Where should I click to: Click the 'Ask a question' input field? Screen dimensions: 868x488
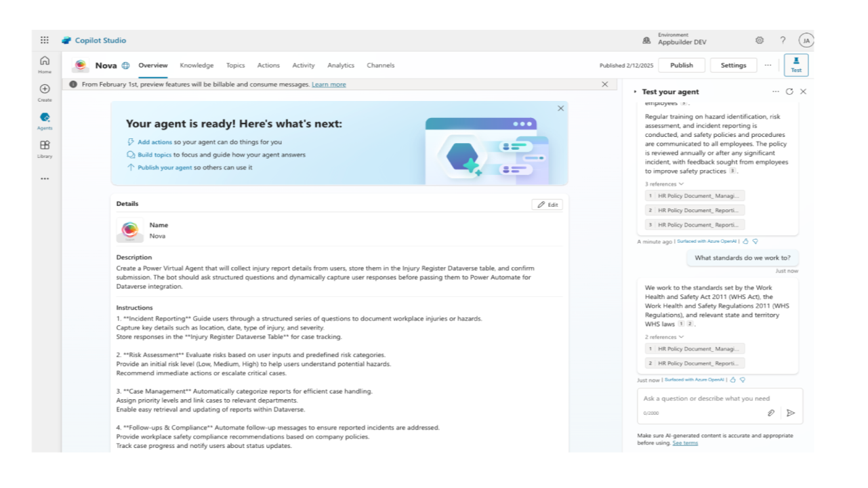[x=707, y=399]
